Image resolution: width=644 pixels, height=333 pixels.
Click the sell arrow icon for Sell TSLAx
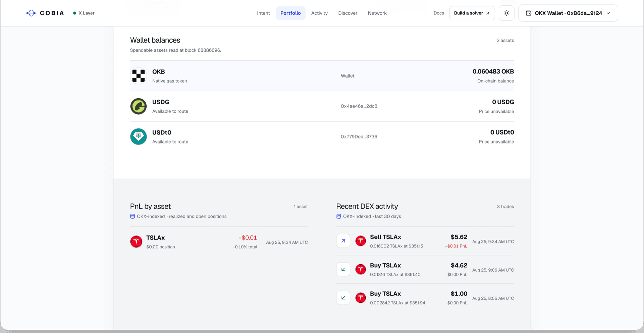click(x=343, y=241)
